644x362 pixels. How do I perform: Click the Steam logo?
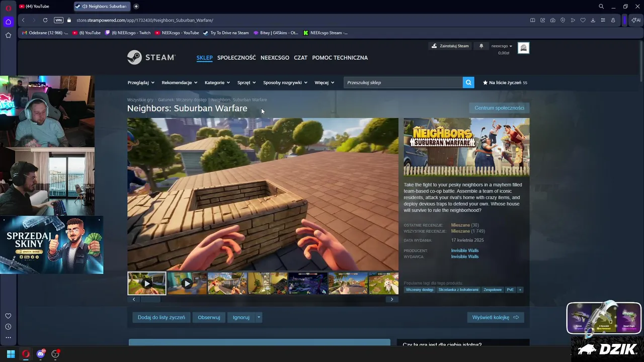click(151, 57)
